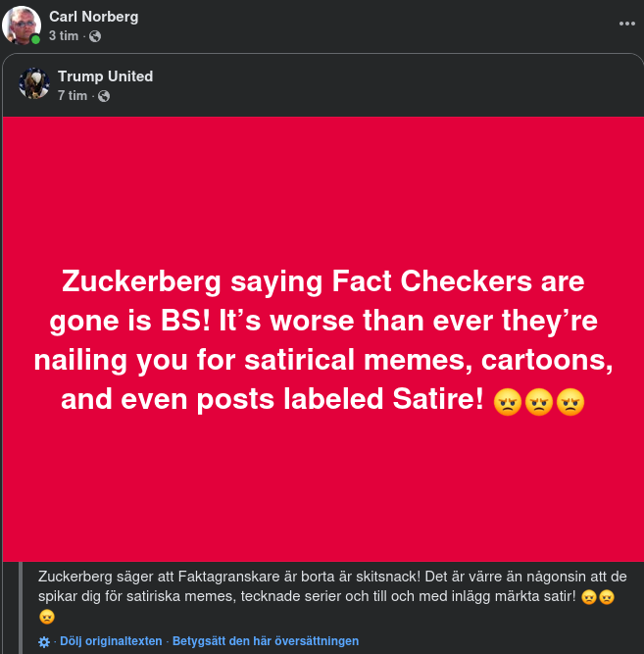This screenshot has height=654, width=644.
Task: Open the Trump United page name link
Action: (105, 76)
